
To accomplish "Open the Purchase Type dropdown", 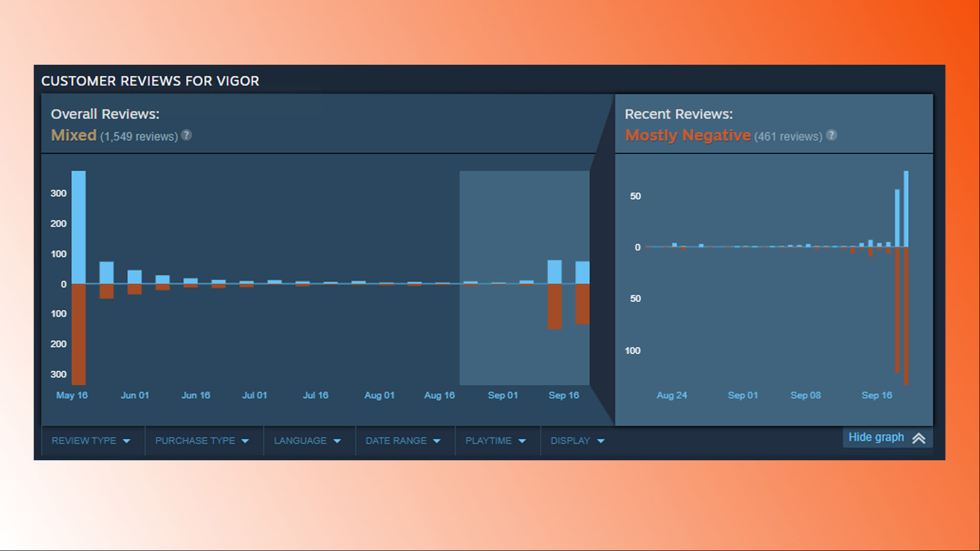I will coord(203,441).
